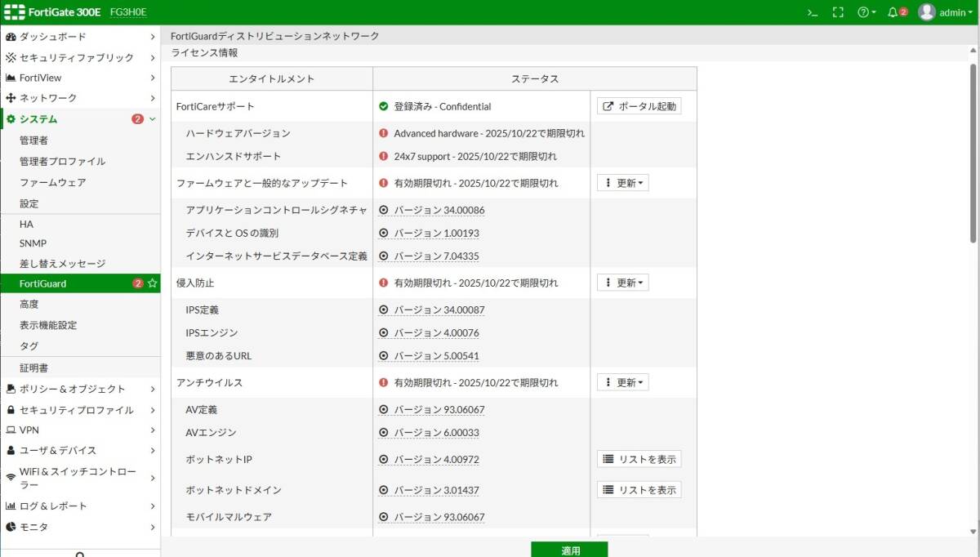The height and width of the screenshot is (557, 980).
Task: Launch the portal via ポータル起動 button
Action: [x=641, y=106]
